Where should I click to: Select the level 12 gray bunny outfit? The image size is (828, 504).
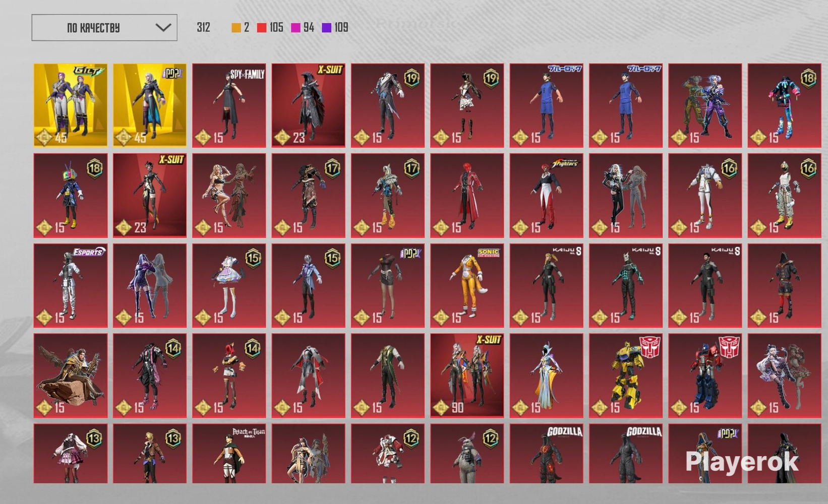467,454
